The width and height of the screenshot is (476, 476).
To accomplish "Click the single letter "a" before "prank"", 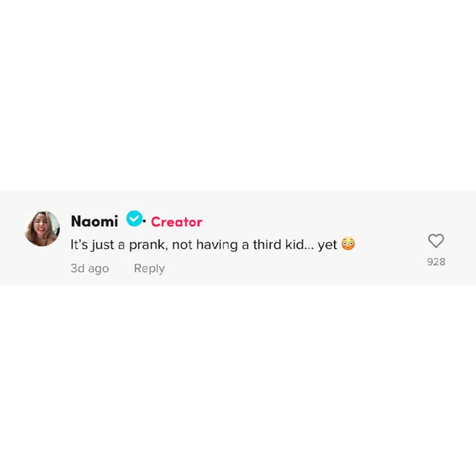I will (x=122, y=245).
